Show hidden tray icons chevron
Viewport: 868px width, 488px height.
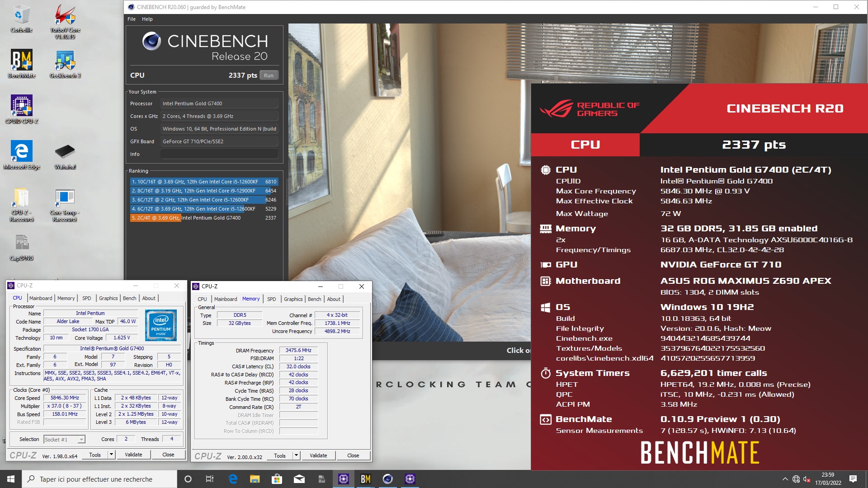pyautogui.click(x=785, y=479)
